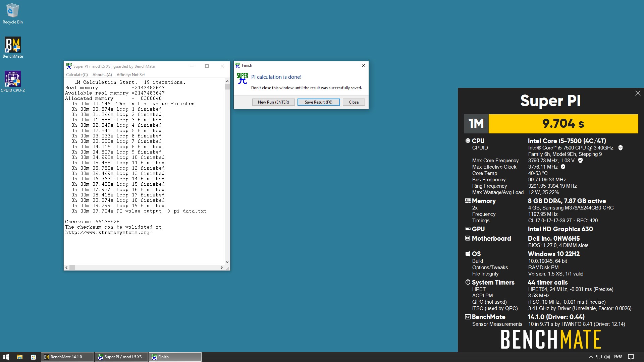
Task: Click the network tray icon
Action: click(599, 357)
